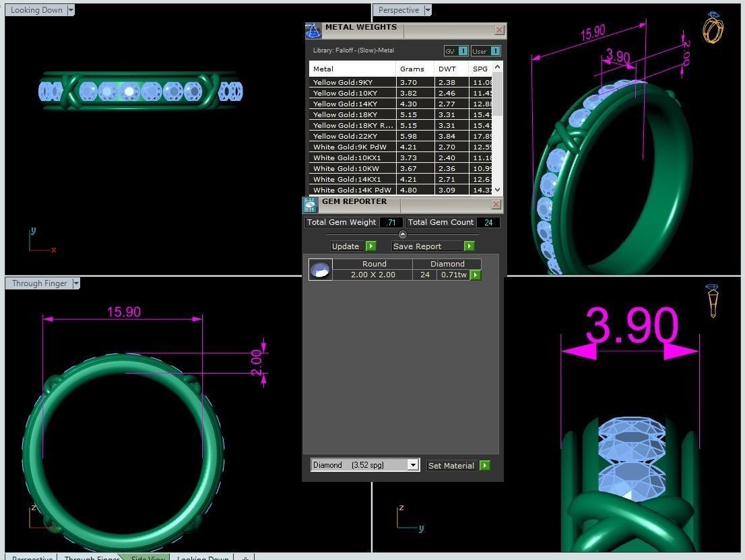This screenshot has height=560, width=745.
Task: Close the Gem Reporter panel
Action: [496, 204]
